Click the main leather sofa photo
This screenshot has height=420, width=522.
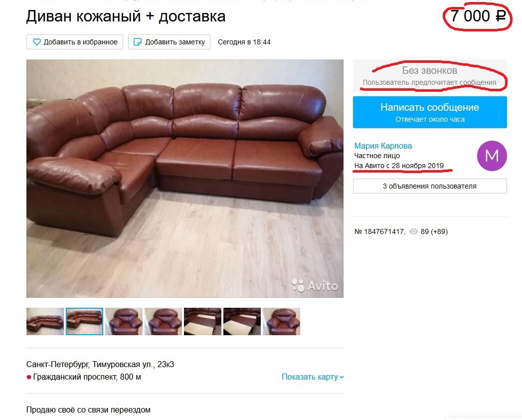pos(185,179)
